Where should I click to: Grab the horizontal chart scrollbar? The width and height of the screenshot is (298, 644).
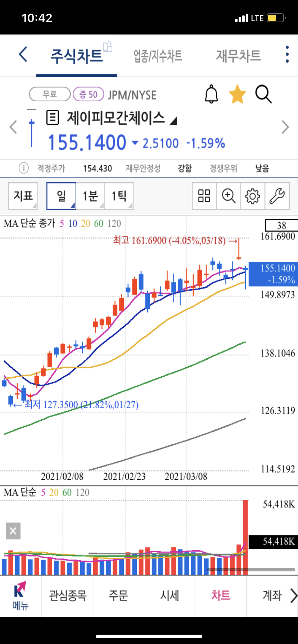[251, 570]
